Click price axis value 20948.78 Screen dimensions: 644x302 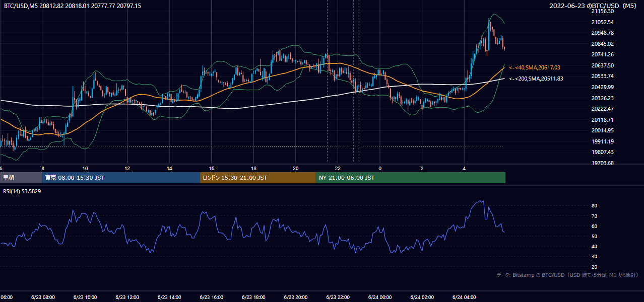coord(602,33)
